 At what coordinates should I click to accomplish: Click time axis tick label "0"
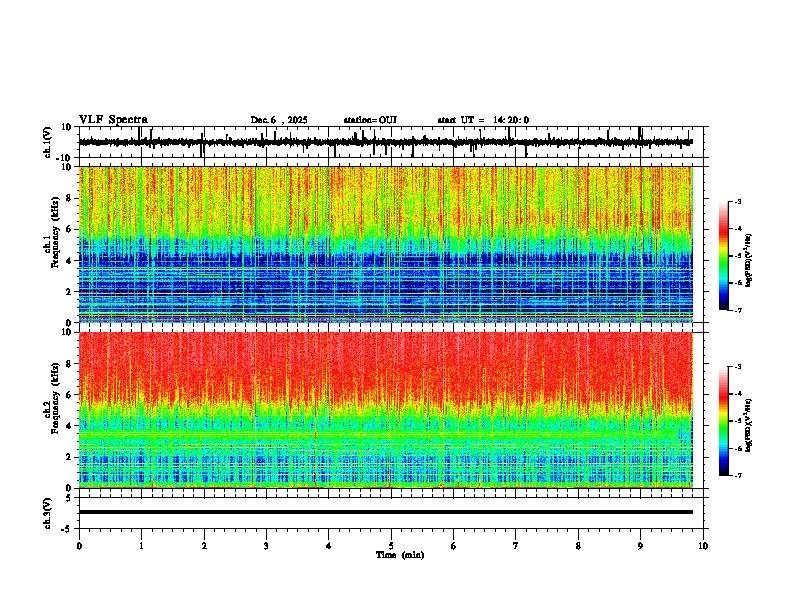click(x=79, y=546)
